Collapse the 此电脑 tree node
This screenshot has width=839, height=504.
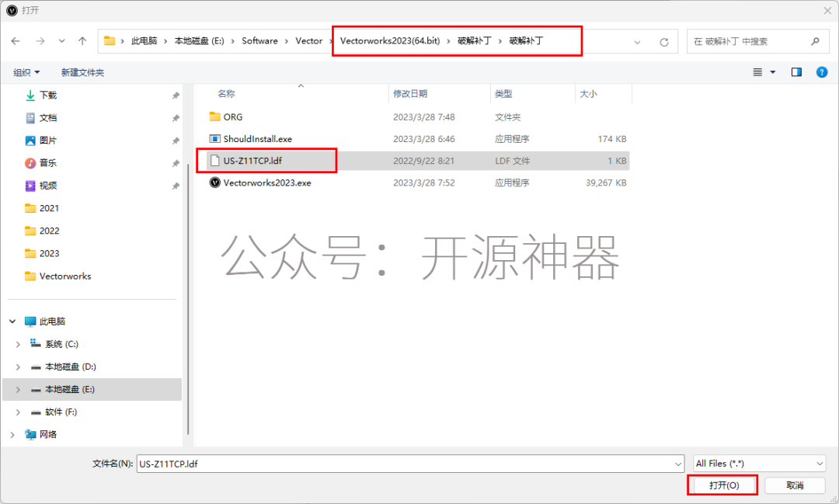tap(12, 321)
